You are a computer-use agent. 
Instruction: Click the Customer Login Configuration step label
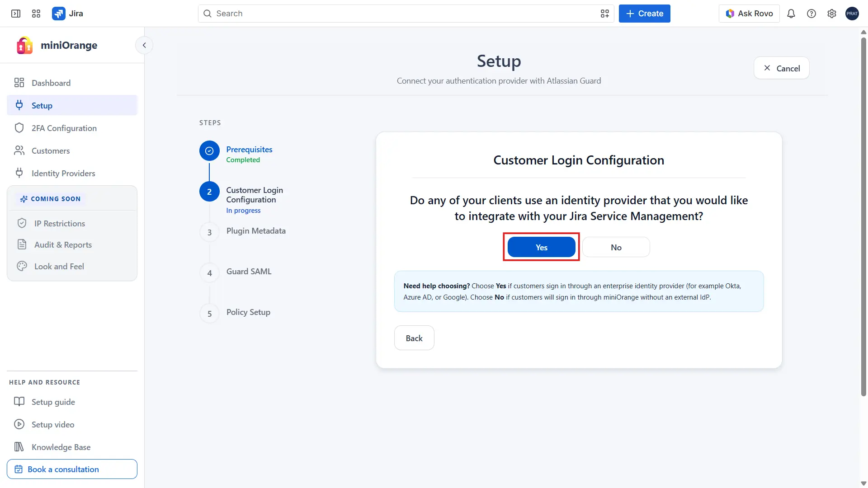(x=255, y=195)
